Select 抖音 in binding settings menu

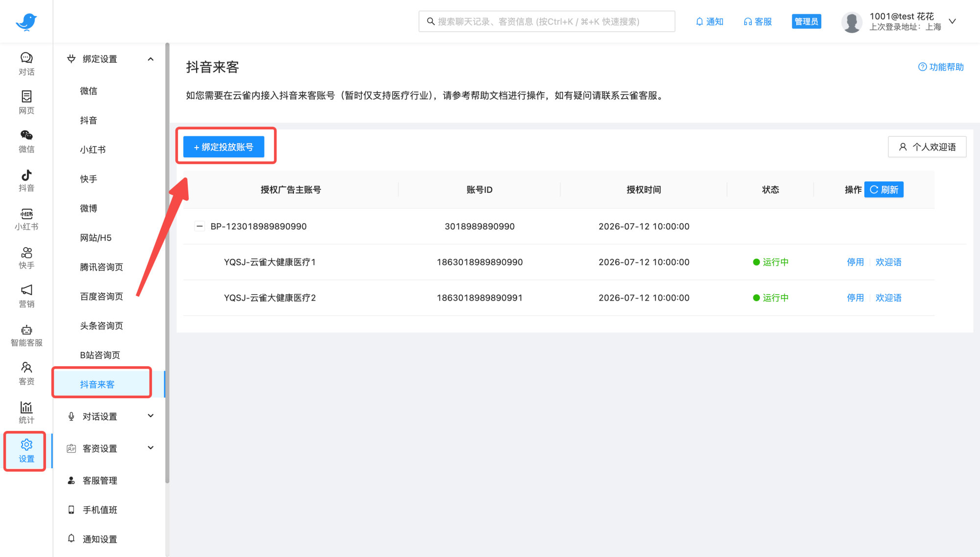89,120
